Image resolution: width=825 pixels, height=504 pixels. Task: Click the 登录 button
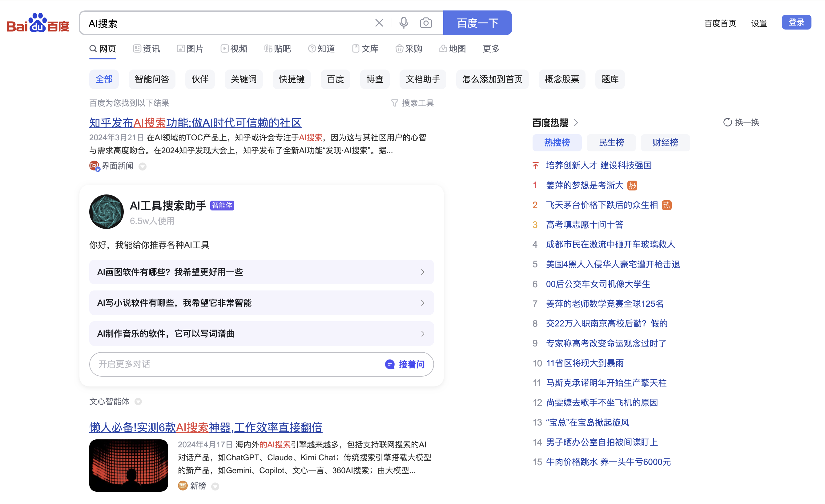click(797, 22)
